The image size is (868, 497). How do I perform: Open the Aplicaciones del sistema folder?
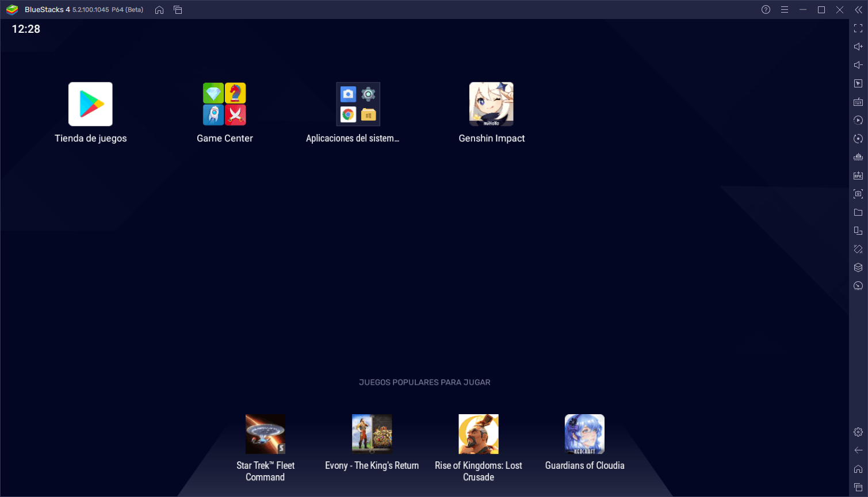pyautogui.click(x=358, y=104)
